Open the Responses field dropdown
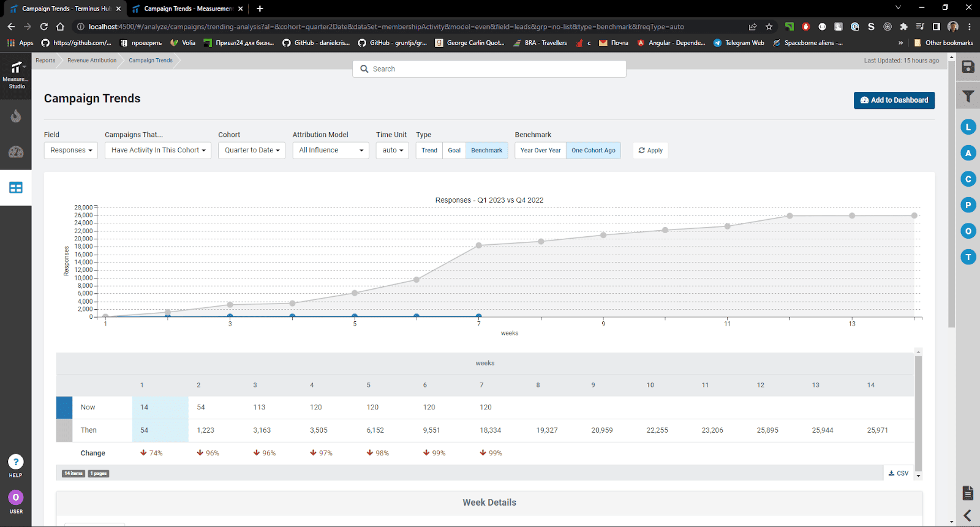 tap(71, 151)
